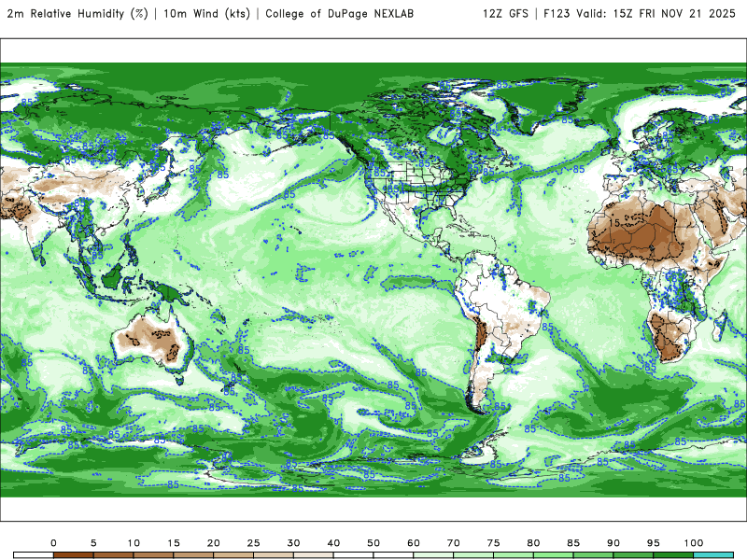
Task: Click the legend label "20"
Action: pos(214,543)
